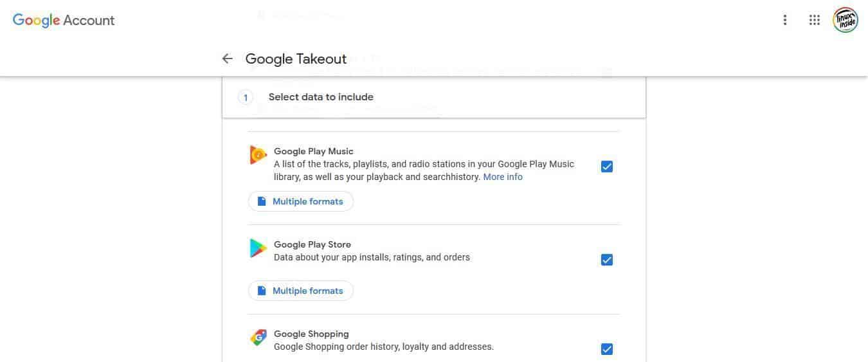The height and width of the screenshot is (362, 868).
Task: Click the Google Shopping tag icon
Action: coord(258,338)
